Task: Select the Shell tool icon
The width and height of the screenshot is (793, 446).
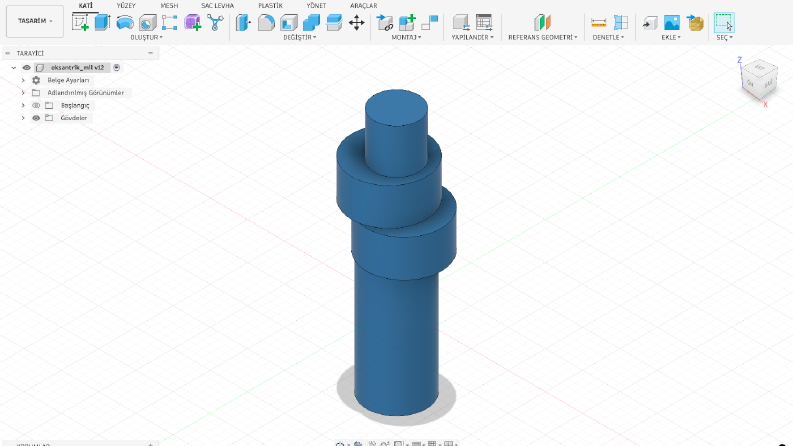Action: coord(289,22)
